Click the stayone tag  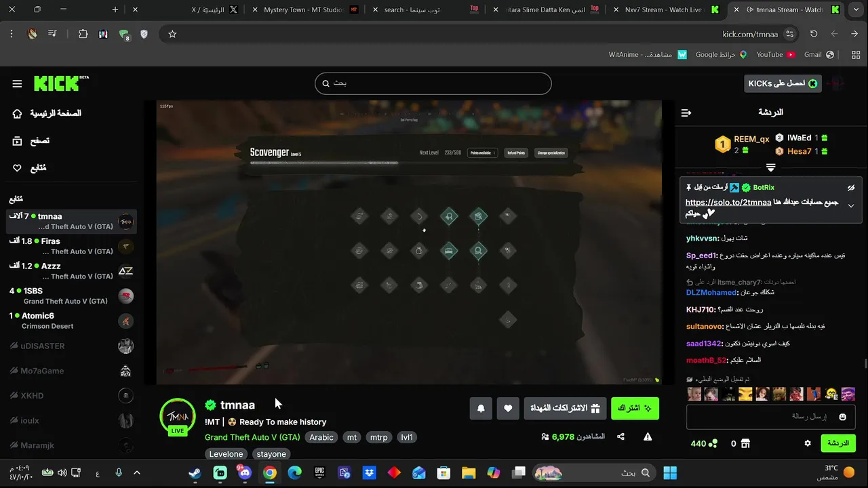tap(271, 454)
